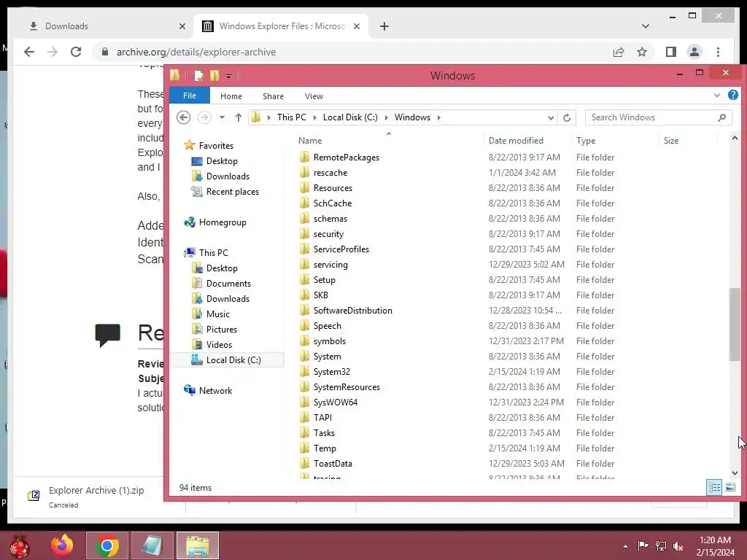Open Chrome three-dot menu
This screenshot has height=560, width=747.
(718, 52)
